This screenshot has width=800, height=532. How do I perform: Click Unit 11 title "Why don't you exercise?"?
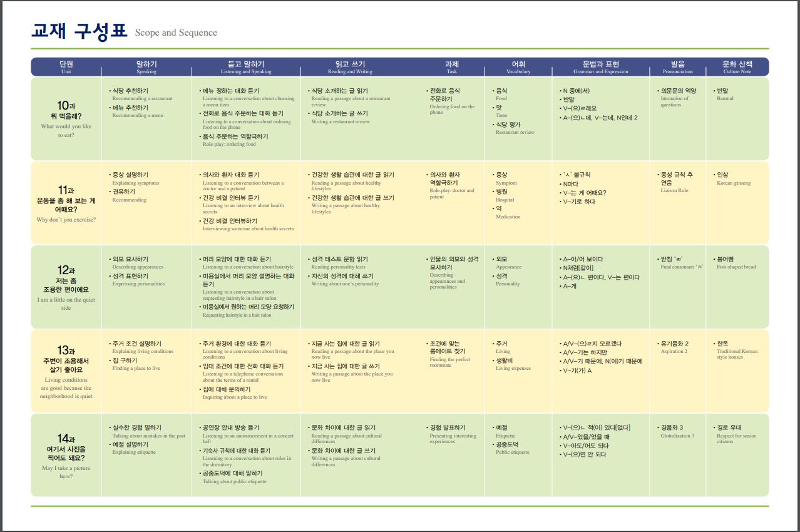tap(66, 220)
